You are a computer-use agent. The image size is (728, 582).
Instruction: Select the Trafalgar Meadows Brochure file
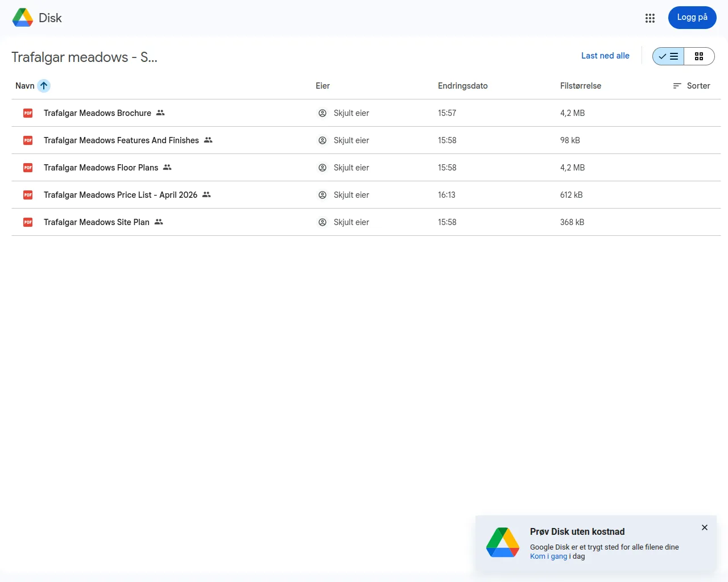point(97,113)
